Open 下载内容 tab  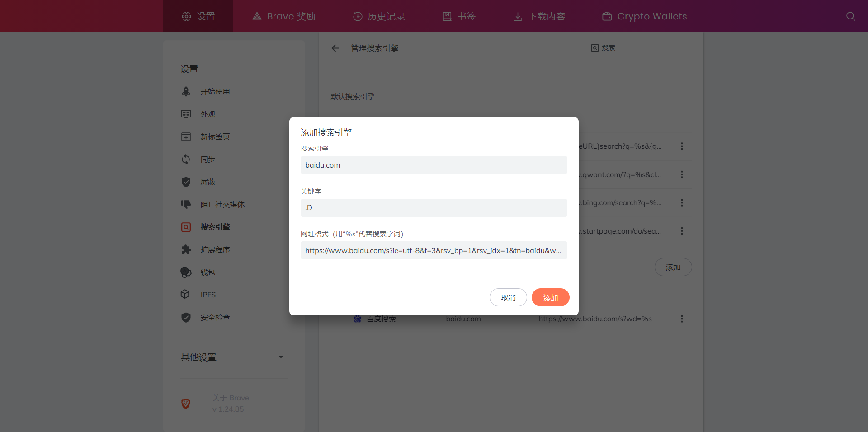click(539, 16)
